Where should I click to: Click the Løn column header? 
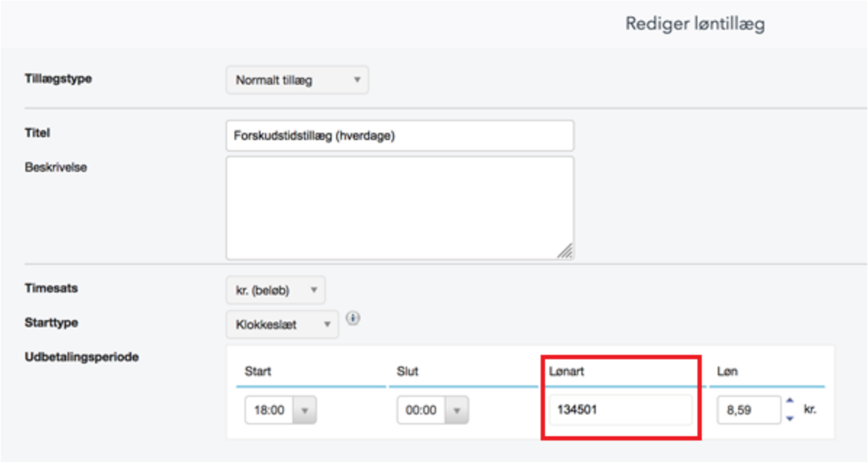coord(727,372)
